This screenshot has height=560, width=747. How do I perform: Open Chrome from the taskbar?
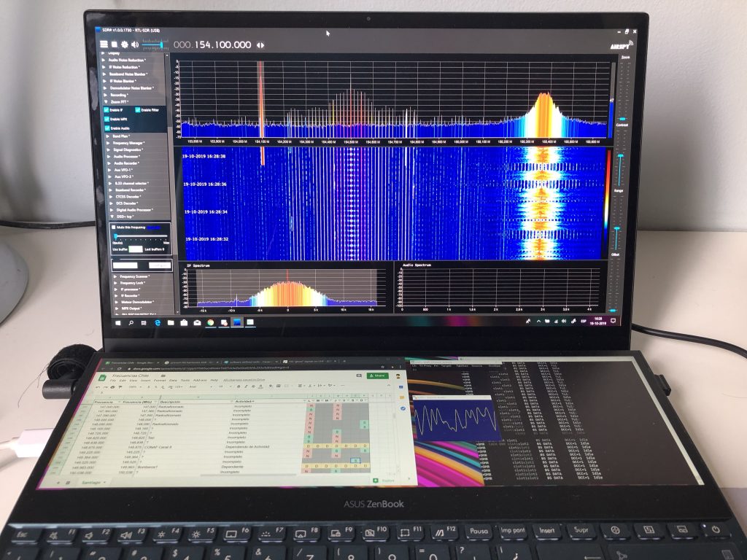point(210,322)
